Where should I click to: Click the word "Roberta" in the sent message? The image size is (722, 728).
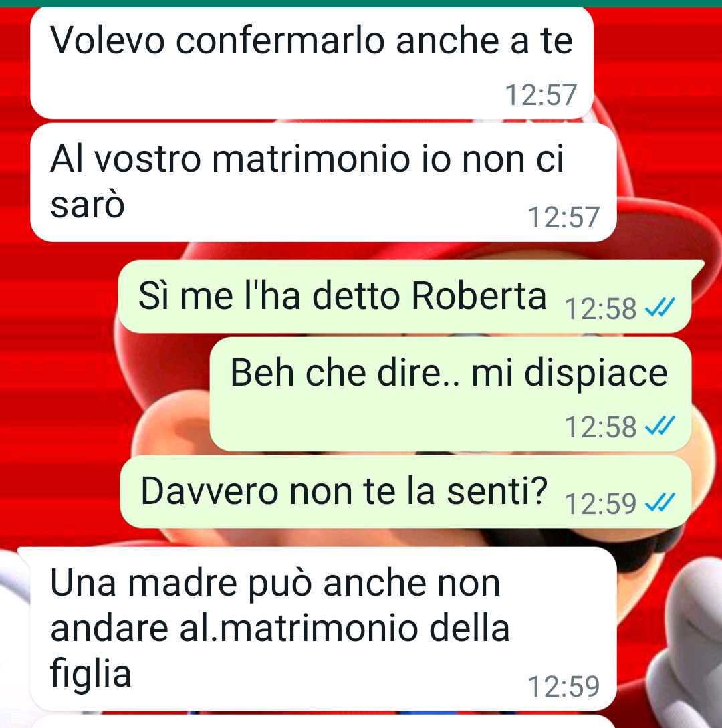coord(479,295)
